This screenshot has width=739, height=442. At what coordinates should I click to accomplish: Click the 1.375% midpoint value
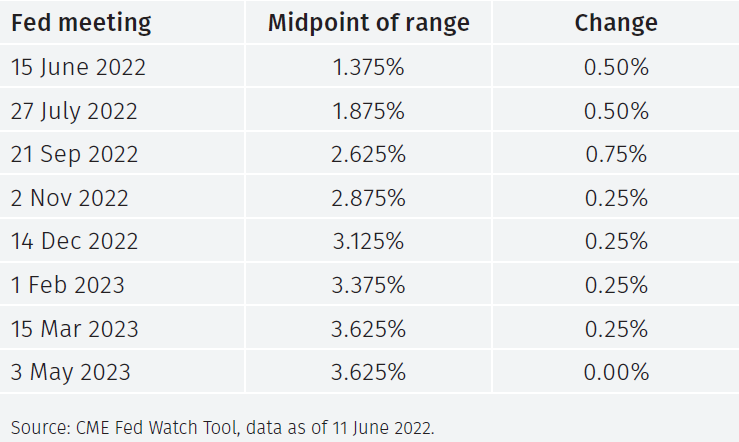click(x=369, y=67)
